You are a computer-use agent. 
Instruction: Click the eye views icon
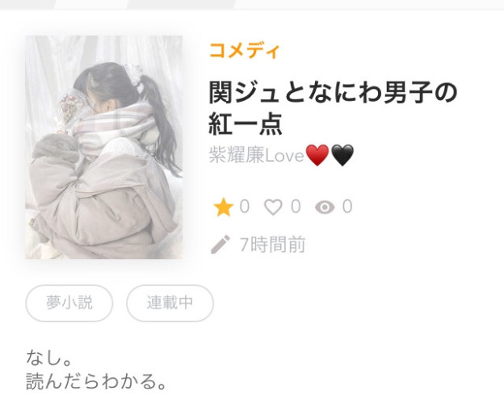pos(325,208)
